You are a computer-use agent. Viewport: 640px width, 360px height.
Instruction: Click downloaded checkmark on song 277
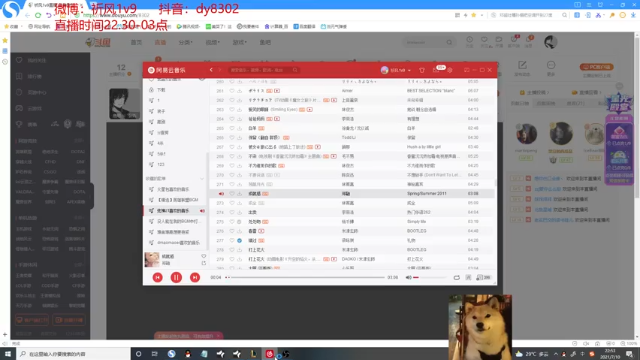coord(240,240)
